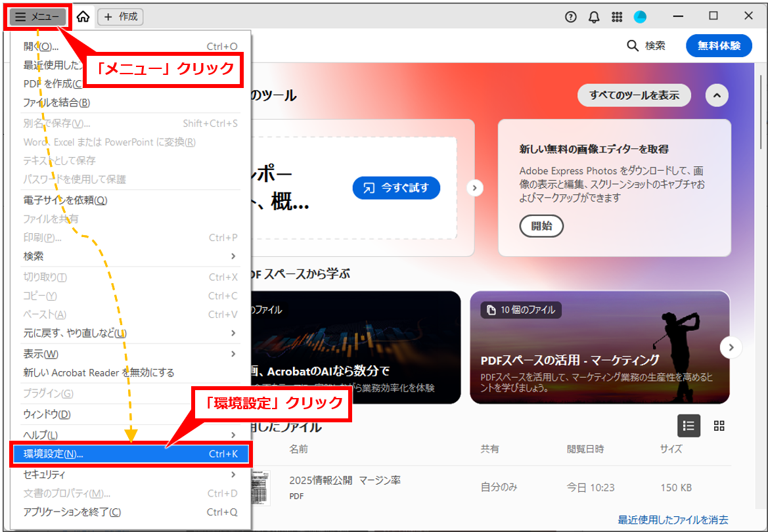Image resolution: width=768 pixels, height=532 pixels.
Task: Open the hamburger メニュー button
Action: pos(37,16)
